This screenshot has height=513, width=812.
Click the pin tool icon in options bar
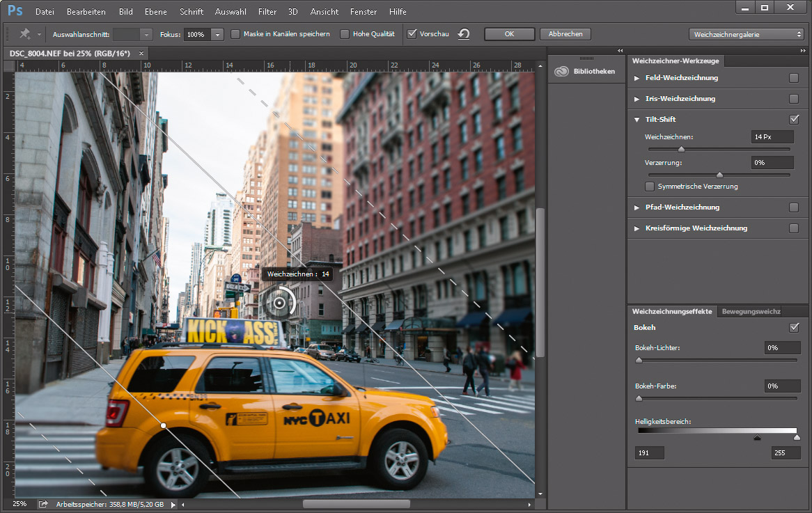pos(26,34)
